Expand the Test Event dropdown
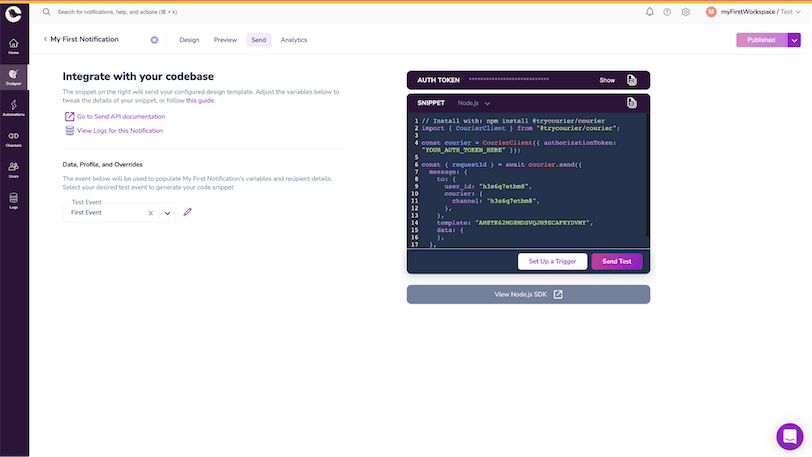 tap(167, 213)
